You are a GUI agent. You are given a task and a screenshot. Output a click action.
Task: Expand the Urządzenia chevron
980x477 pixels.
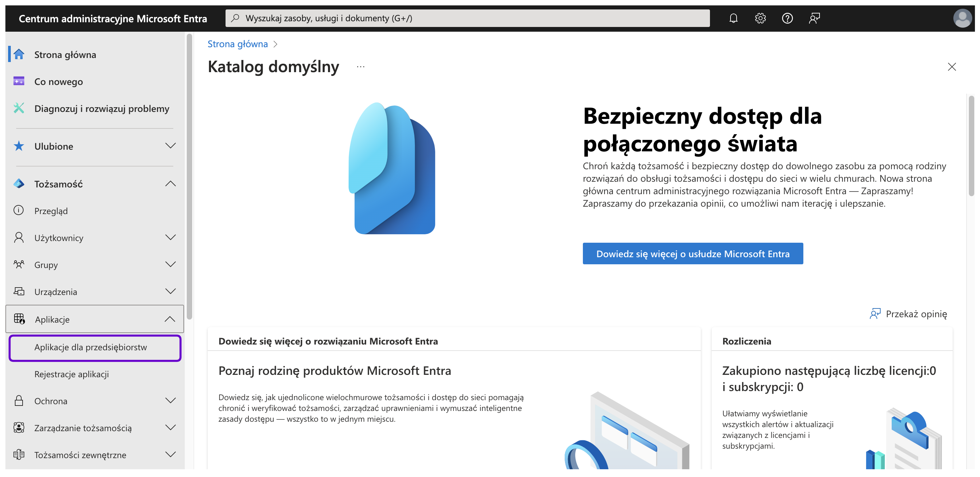pyautogui.click(x=171, y=291)
